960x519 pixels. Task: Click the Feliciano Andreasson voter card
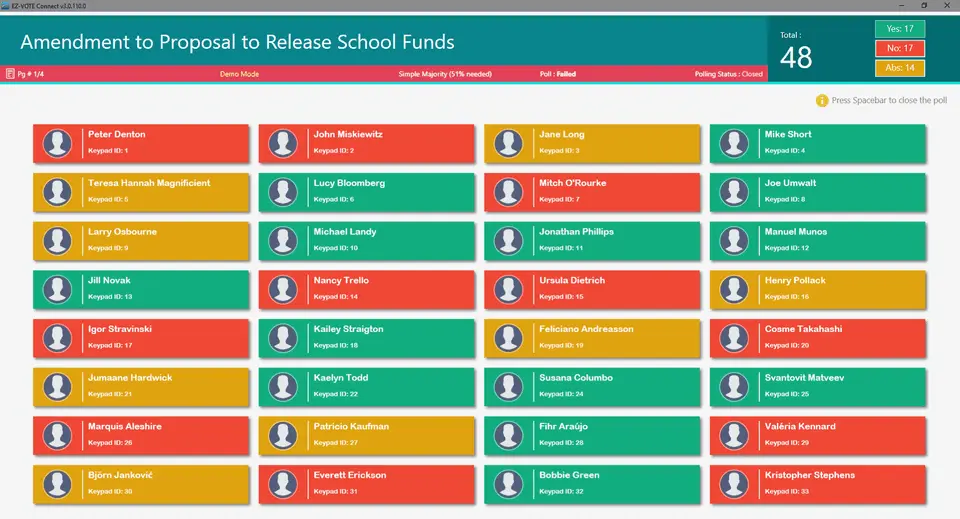tap(592, 338)
